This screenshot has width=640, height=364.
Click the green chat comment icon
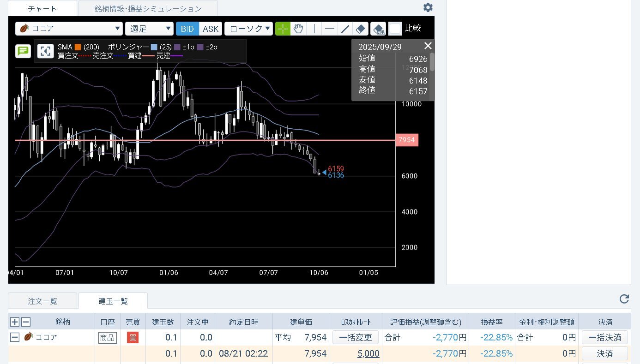(x=23, y=51)
